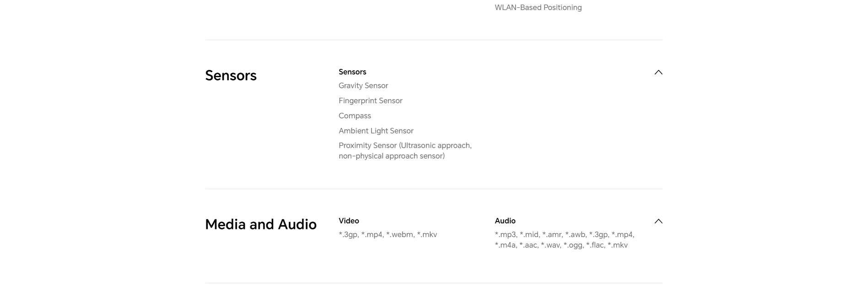The image size is (868, 302).
Task: Click the non-physical approach sensor line
Action: click(x=392, y=156)
